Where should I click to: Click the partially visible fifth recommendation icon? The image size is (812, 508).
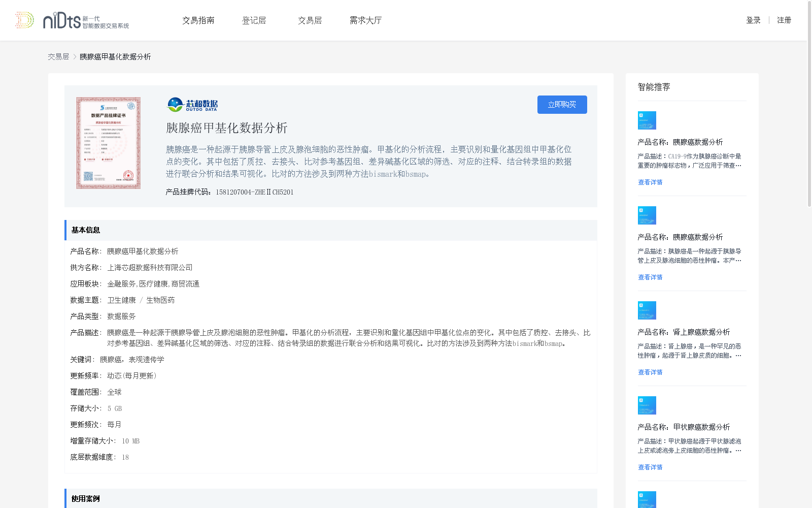click(x=647, y=499)
